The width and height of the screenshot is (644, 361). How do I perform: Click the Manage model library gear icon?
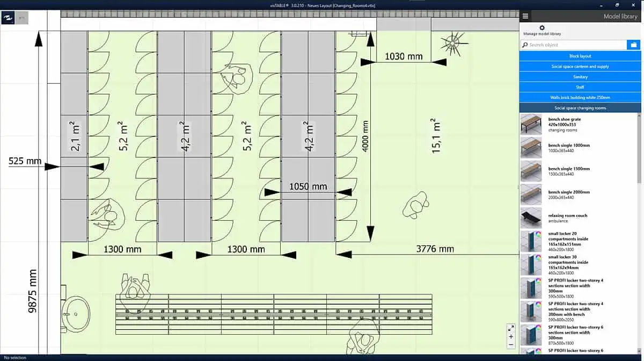point(541,28)
